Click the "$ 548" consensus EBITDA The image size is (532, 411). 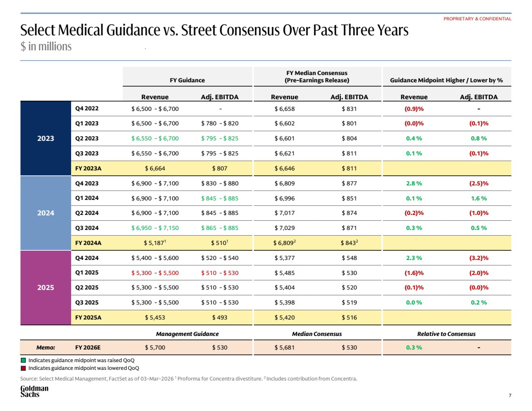point(350,258)
